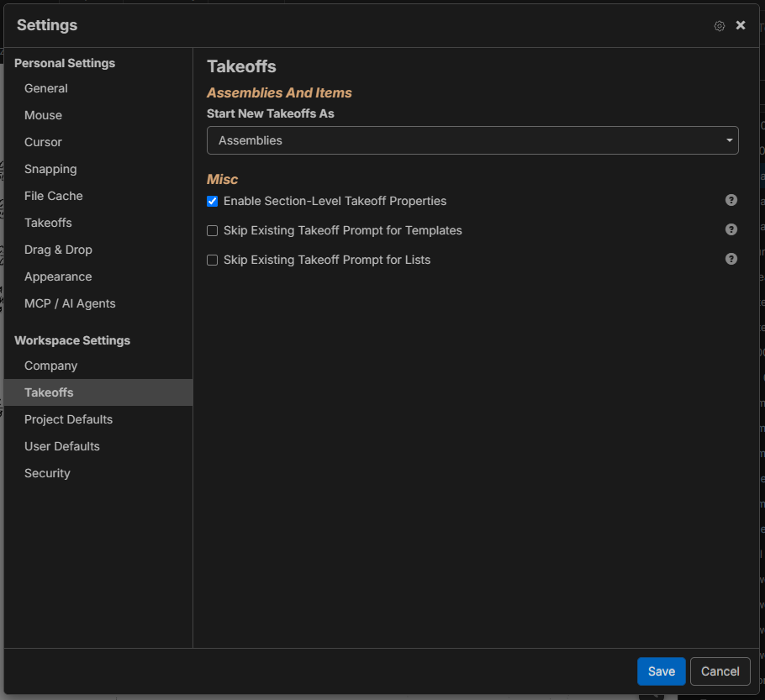
Task: Show help for Skip Prompt for Templates
Action: pos(731,229)
